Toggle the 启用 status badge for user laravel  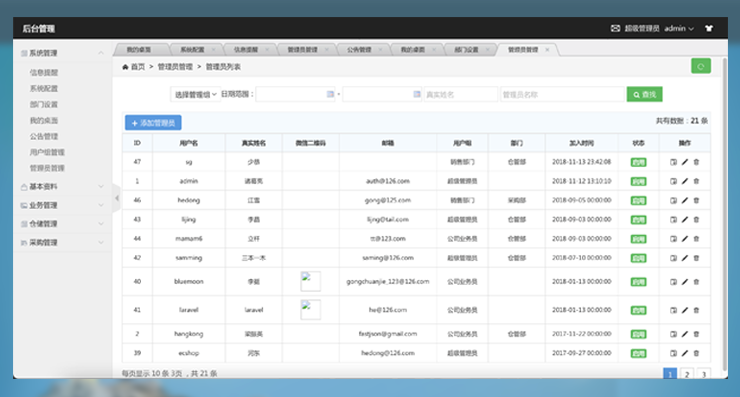[x=639, y=311]
